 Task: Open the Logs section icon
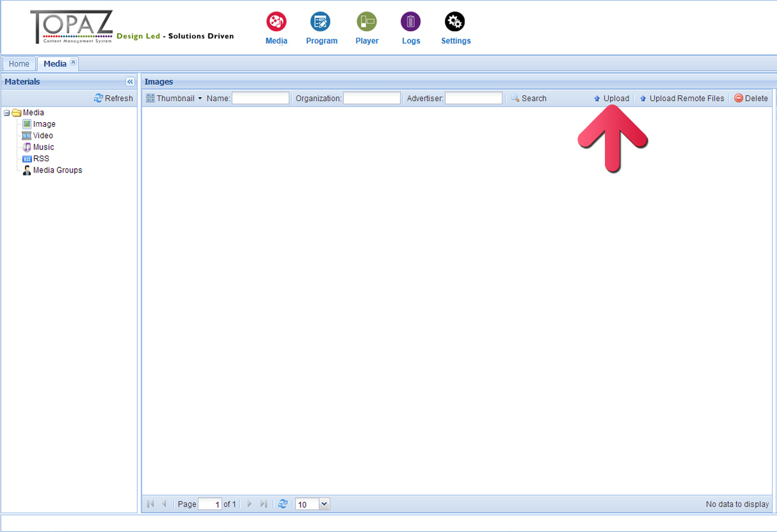click(x=410, y=22)
